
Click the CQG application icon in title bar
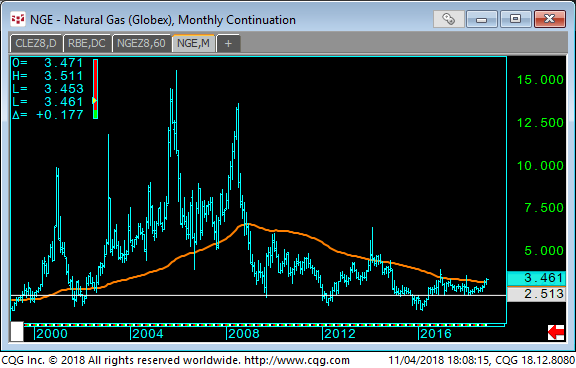click(18, 19)
